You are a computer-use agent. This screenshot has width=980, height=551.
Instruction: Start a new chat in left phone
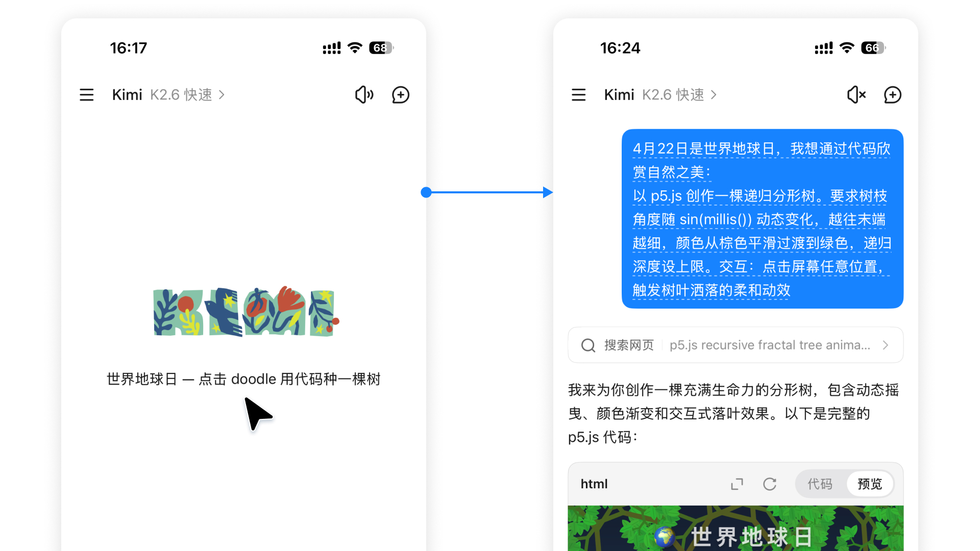pyautogui.click(x=401, y=95)
